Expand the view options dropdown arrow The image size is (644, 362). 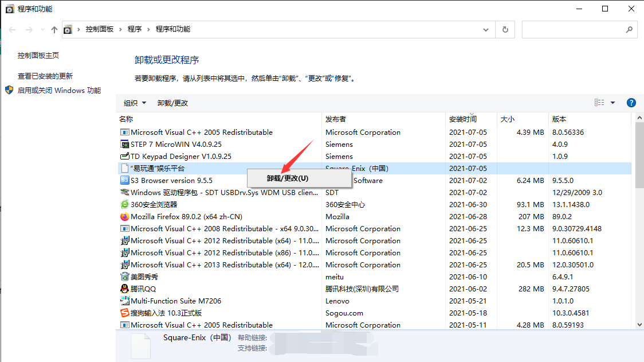pos(613,103)
